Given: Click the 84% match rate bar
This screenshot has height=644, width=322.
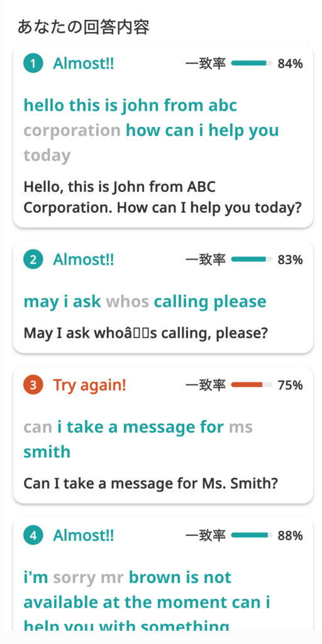Looking at the screenshot, I should [252, 64].
